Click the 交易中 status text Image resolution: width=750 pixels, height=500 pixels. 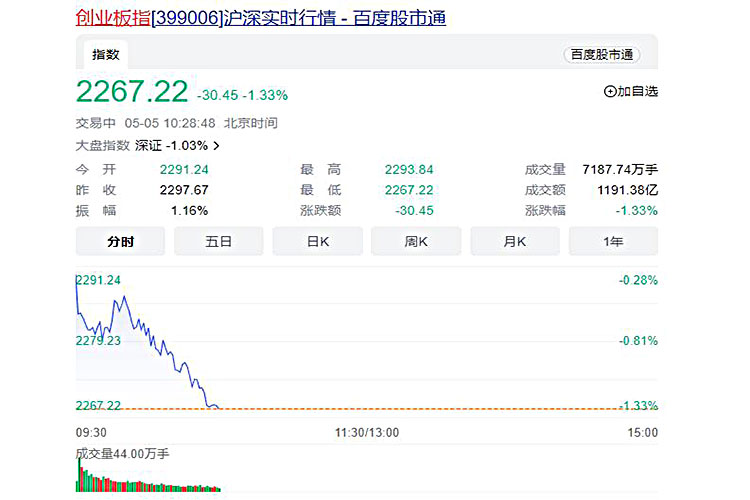pyautogui.click(x=96, y=123)
